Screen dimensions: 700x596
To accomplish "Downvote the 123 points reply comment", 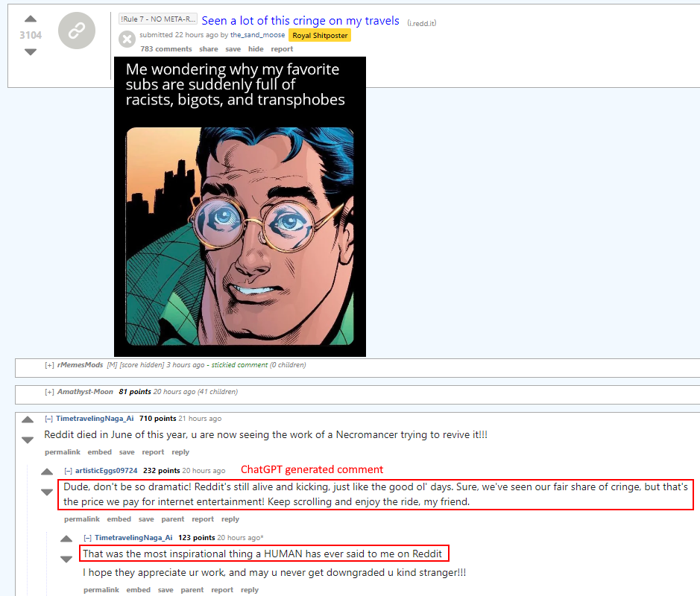I will [x=66, y=559].
